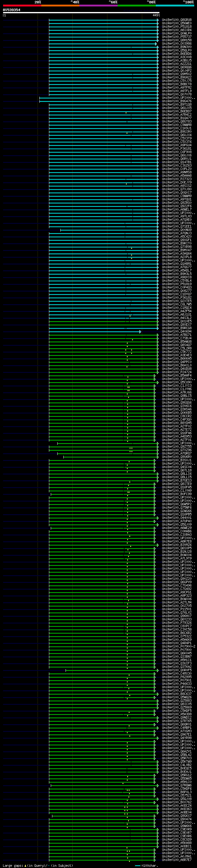Image resolution: width=197 pixels, height=868 pixels.
Task: Select label UniRef100_A2TF01
Action: pos(177,440)
